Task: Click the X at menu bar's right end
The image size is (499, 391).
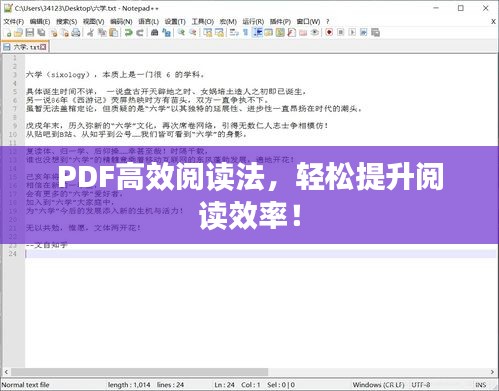Action: point(493,22)
